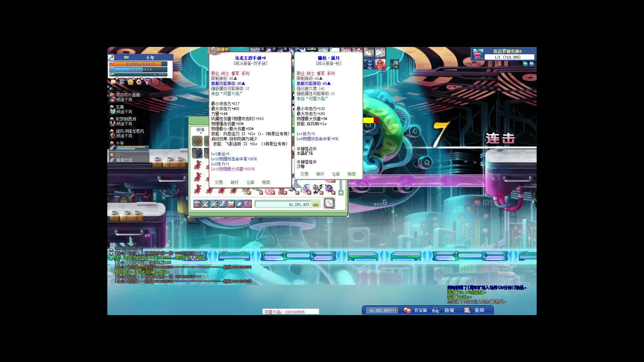Expand chat window using the up arrow
The width and height of the screenshot is (644, 362).
[111, 249]
